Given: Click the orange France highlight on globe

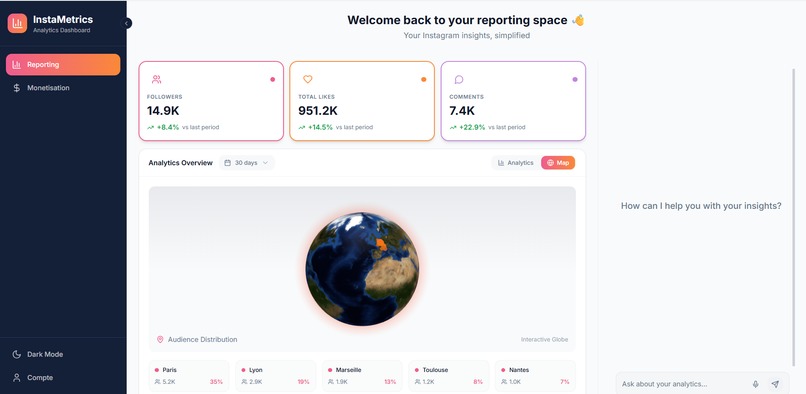Looking at the screenshot, I should [x=381, y=244].
